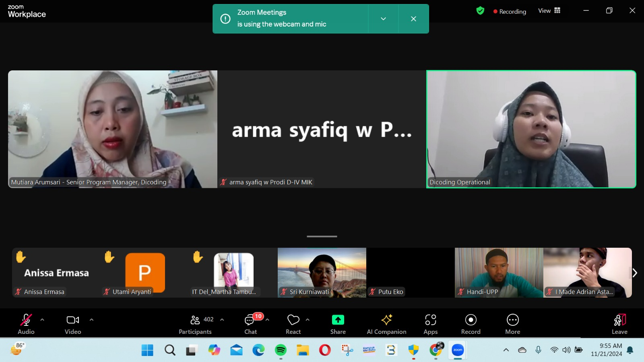
Task: Expand React options chevron
Action: tap(308, 320)
